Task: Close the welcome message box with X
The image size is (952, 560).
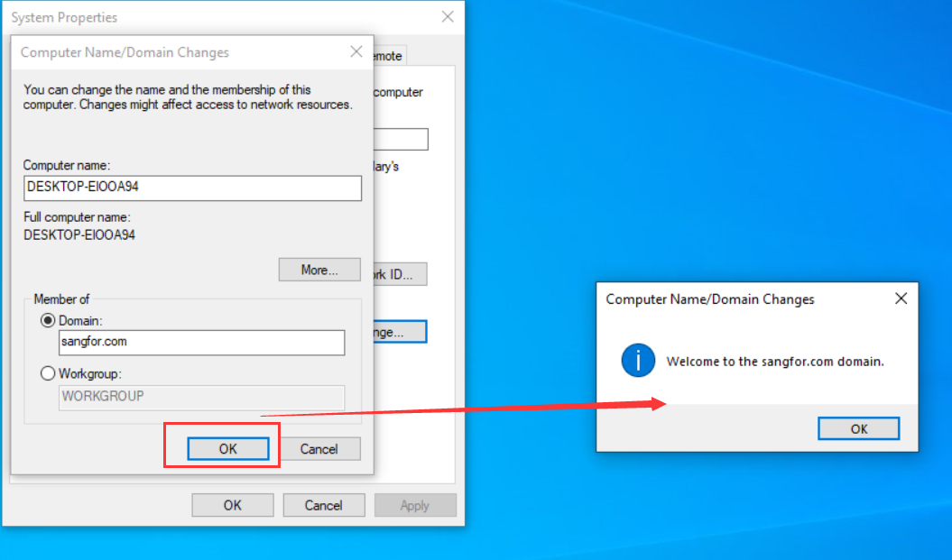Action: tap(901, 298)
